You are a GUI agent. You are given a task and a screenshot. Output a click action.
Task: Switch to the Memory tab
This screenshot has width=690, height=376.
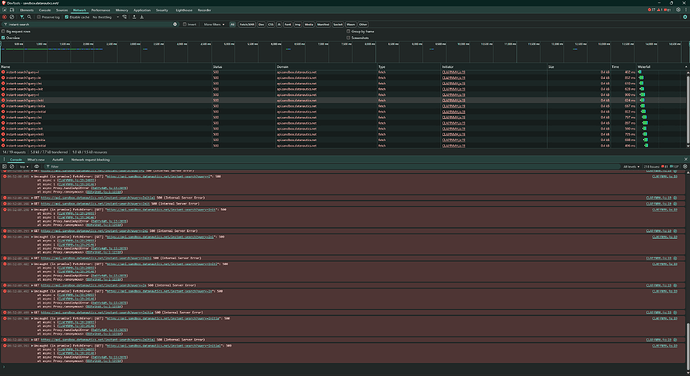122,10
